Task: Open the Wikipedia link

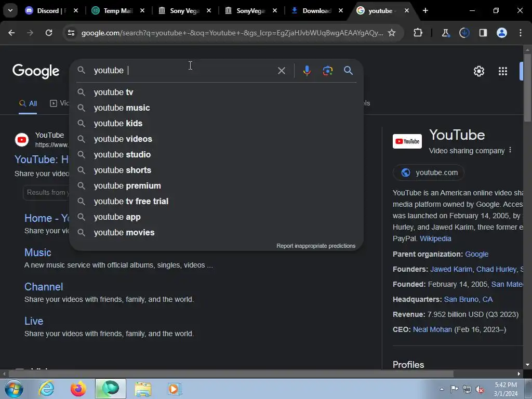Action: click(435, 238)
